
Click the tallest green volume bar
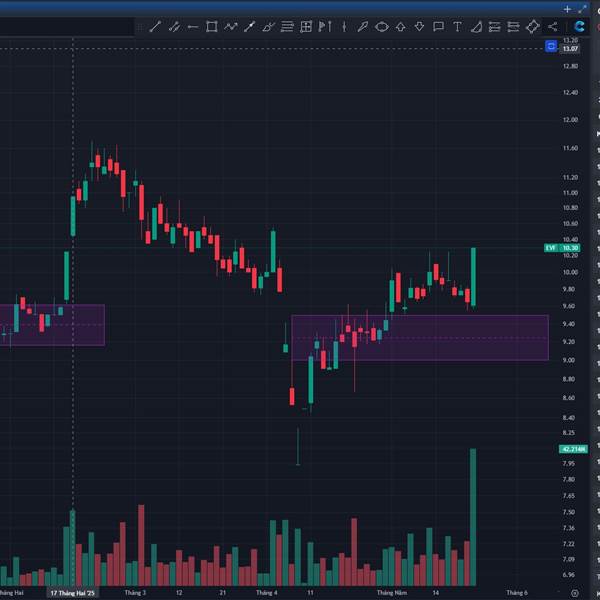click(x=473, y=517)
